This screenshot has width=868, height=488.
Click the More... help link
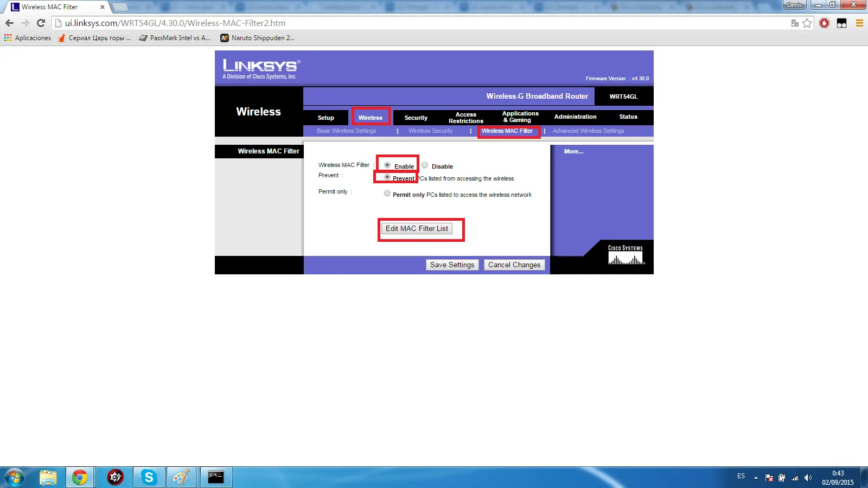[573, 152]
